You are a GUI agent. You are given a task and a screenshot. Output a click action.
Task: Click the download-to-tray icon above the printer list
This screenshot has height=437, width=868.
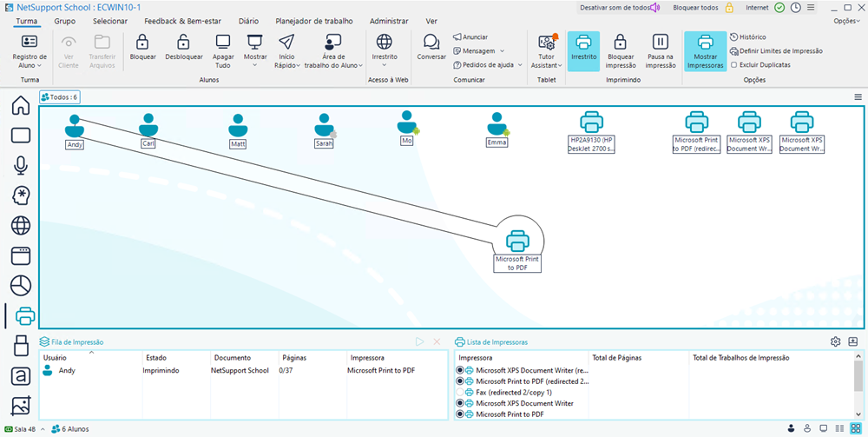(853, 341)
